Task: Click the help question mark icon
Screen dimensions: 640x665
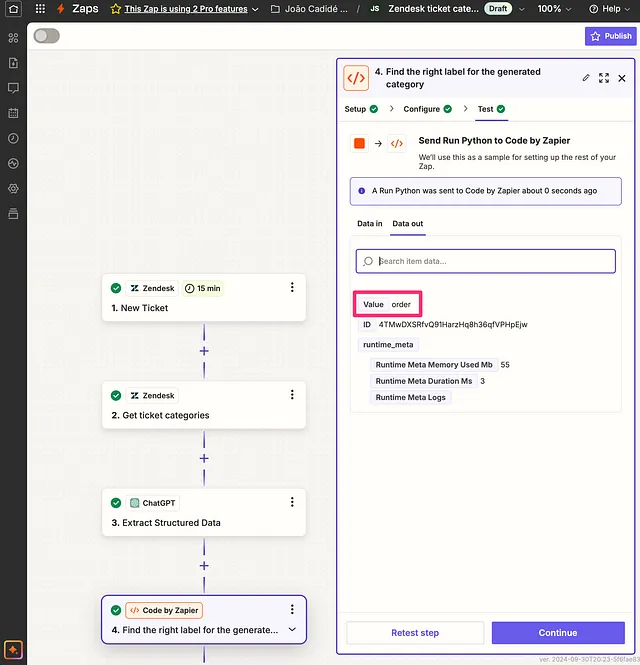Action: (x=593, y=9)
